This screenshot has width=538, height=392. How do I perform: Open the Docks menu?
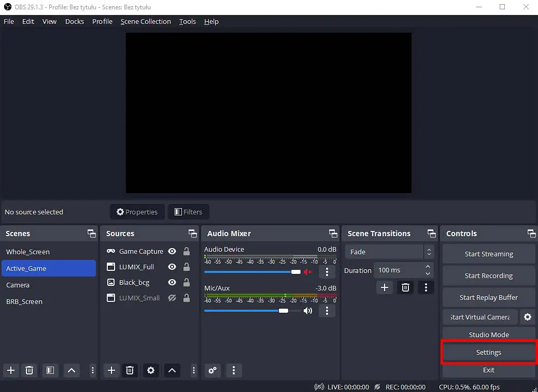[x=75, y=22]
